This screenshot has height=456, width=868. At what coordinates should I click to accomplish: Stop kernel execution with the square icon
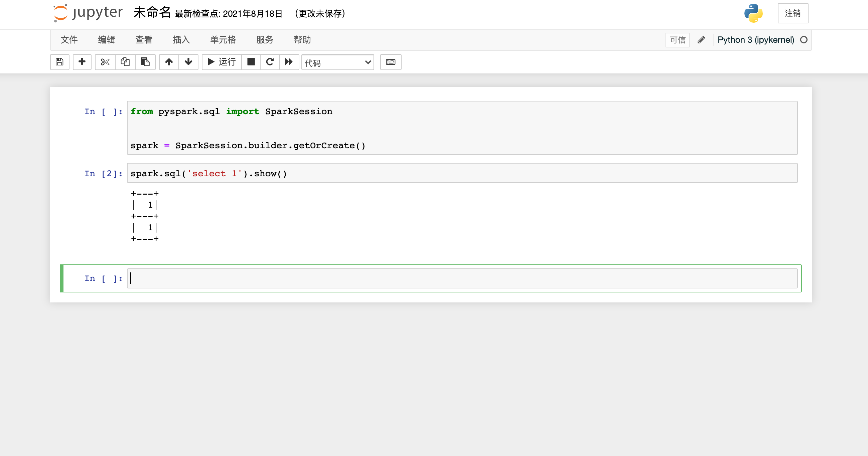tap(251, 62)
